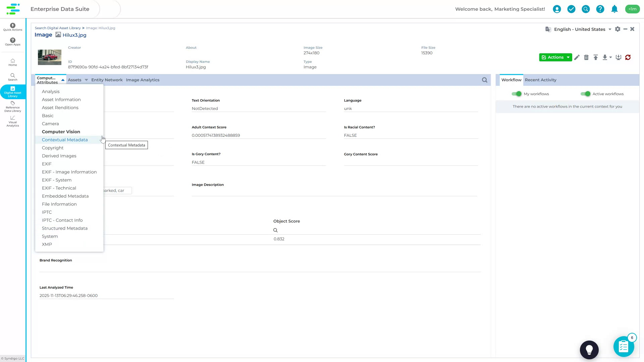Open the Search Digital Asset Library breadcrumb link
This screenshot has height=362, width=644.
click(58, 28)
